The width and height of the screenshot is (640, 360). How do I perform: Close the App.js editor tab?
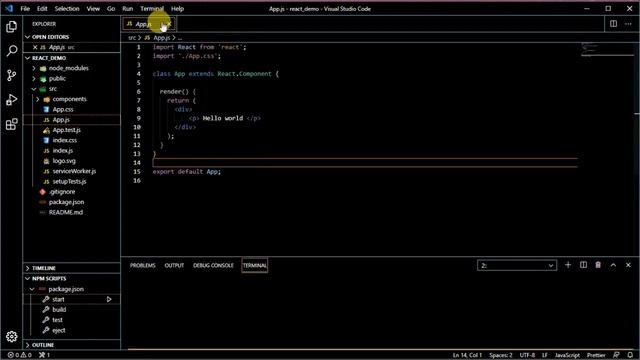[x=169, y=24]
